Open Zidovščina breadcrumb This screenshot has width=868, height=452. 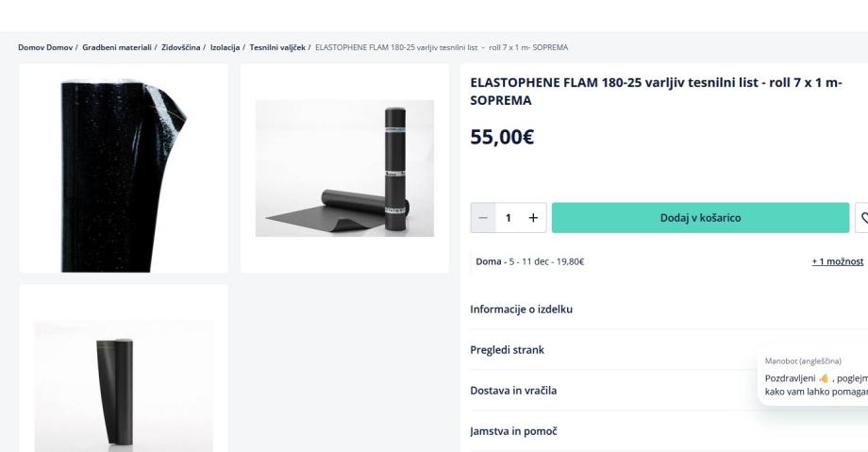coord(180,47)
